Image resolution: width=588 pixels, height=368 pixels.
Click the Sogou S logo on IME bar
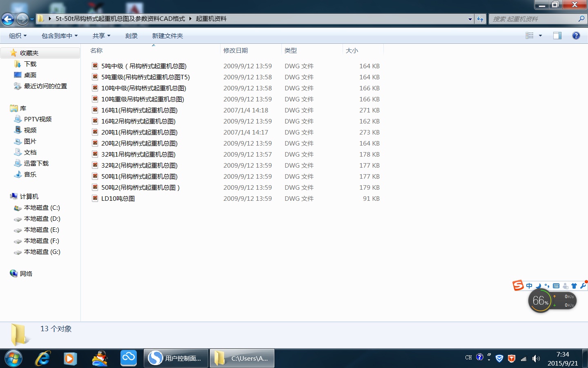point(518,285)
